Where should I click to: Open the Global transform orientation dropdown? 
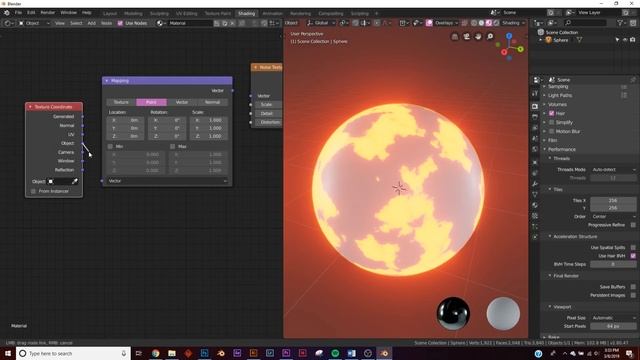(321, 23)
